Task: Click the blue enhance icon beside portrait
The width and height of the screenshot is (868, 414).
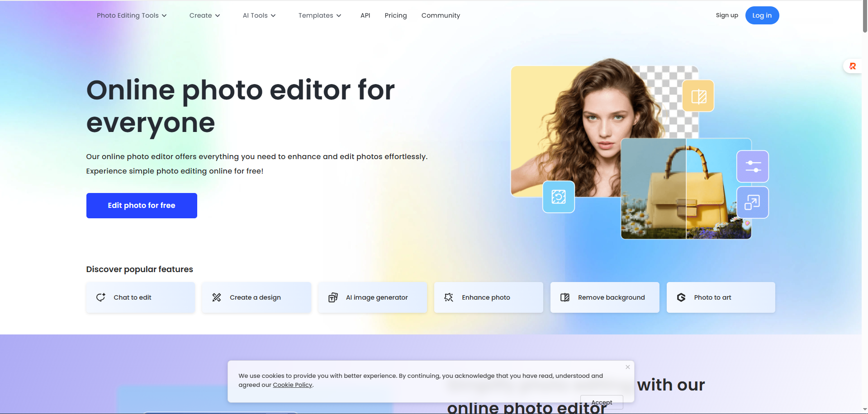Action: click(x=559, y=197)
